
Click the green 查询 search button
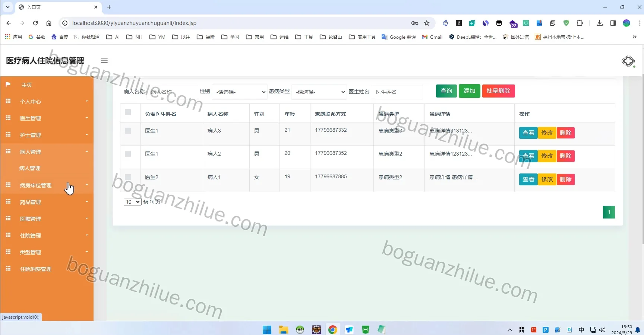coord(446,91)
